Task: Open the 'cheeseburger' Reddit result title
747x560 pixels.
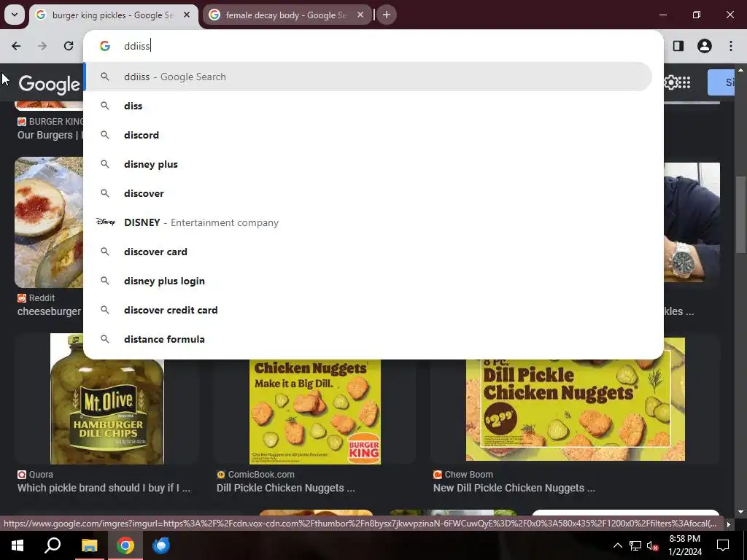Action: [x=50, y=311]
